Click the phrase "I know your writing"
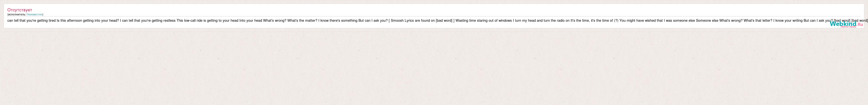This screenshot has height=105, width=868. (788, 20)
